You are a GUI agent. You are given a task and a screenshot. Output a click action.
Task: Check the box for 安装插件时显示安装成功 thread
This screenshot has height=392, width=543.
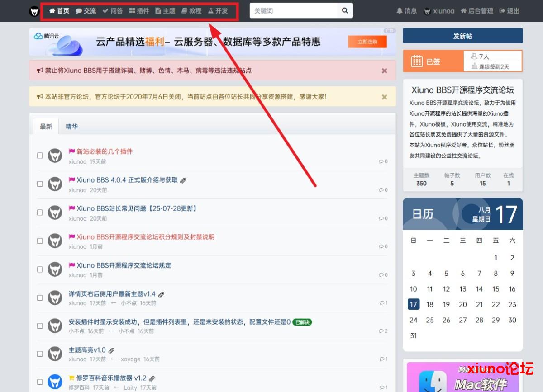click(x=40, y=326)
